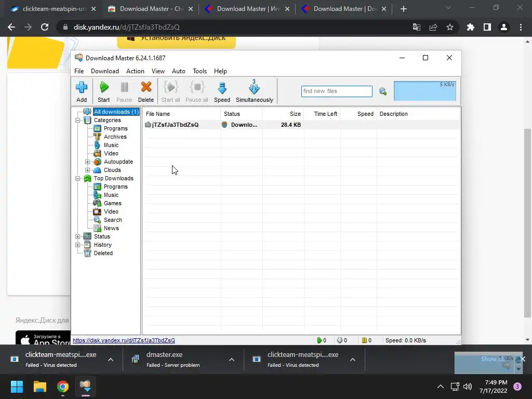This screenshot has width=532, height=399.
Task: Open the Help menu
Action: pyautogui.click(x=220, y=71)
